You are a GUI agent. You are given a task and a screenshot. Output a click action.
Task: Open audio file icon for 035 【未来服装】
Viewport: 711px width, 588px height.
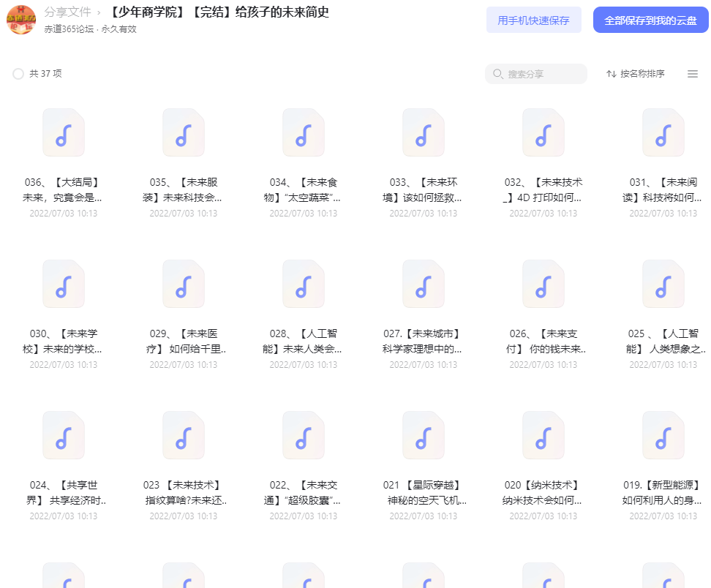(x=183, y=132)
